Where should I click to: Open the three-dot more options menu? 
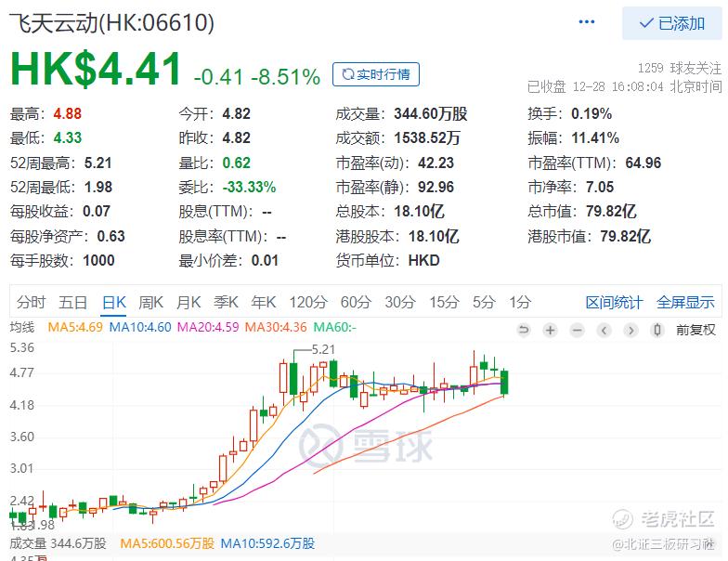pos(587,22)
